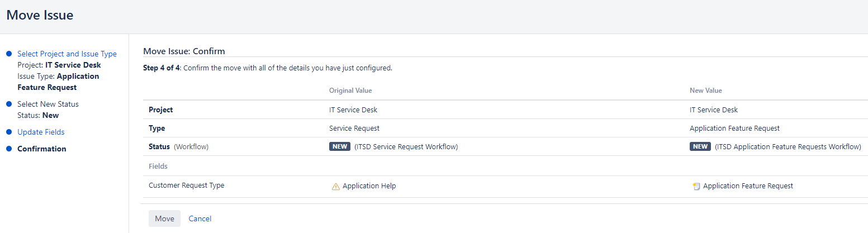
Task: Click the Customer Request Type field row label
Action: click(x=187, y=186)
